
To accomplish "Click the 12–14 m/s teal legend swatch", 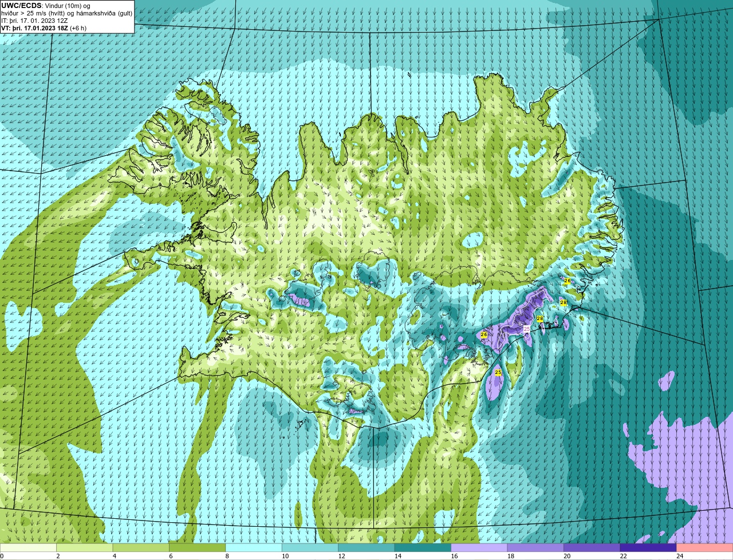I will click(366, 547).
